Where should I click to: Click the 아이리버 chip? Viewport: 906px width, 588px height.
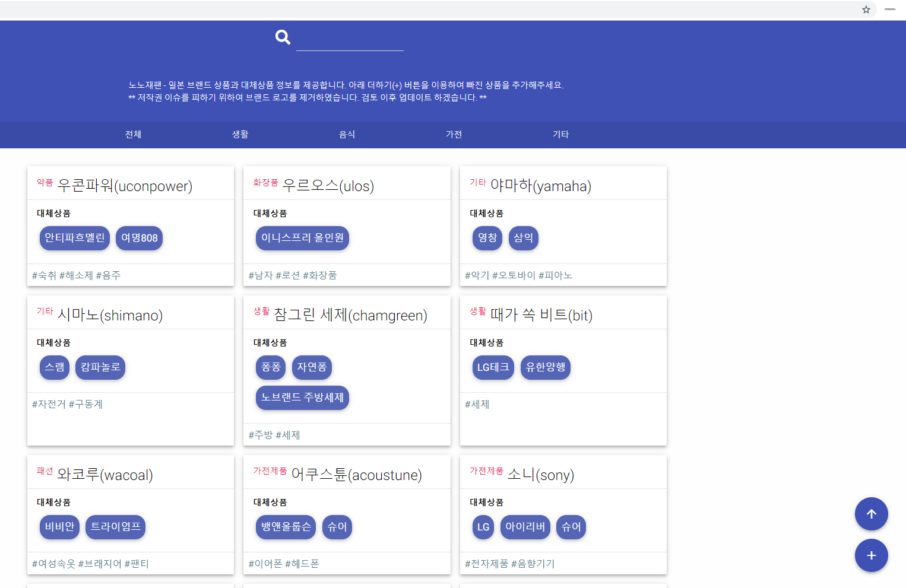pos(525,527)
